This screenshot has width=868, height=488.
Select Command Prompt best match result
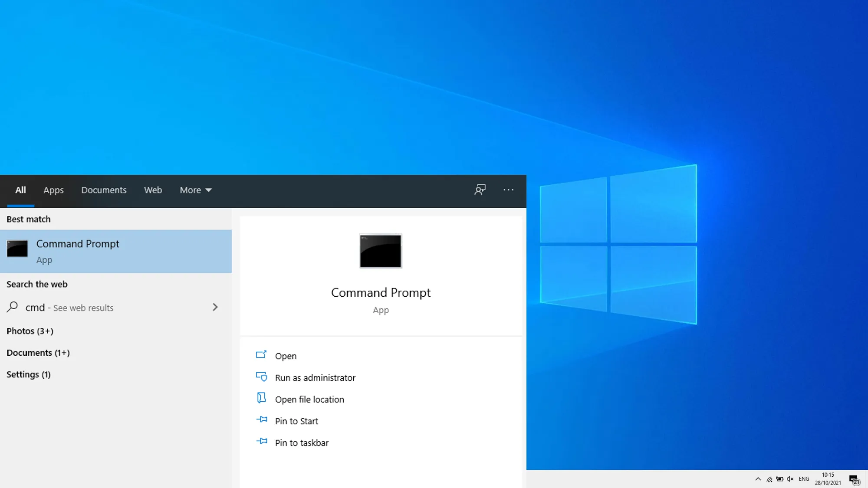tap(116, 251)
